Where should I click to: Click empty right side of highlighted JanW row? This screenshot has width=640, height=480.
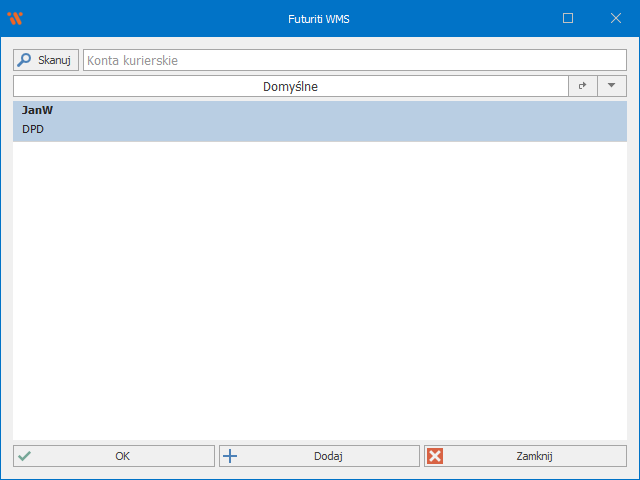click(x=450, y=120)
